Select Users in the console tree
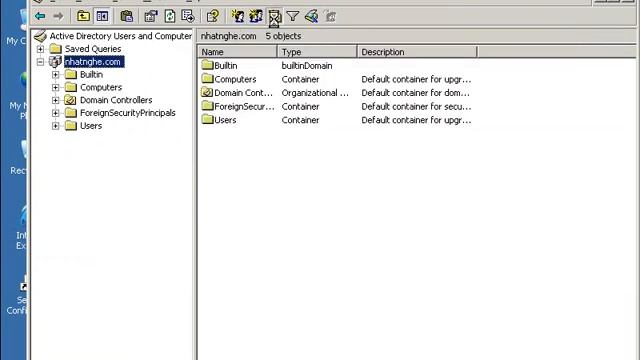640x360 pixels. [x=91, y=126]
